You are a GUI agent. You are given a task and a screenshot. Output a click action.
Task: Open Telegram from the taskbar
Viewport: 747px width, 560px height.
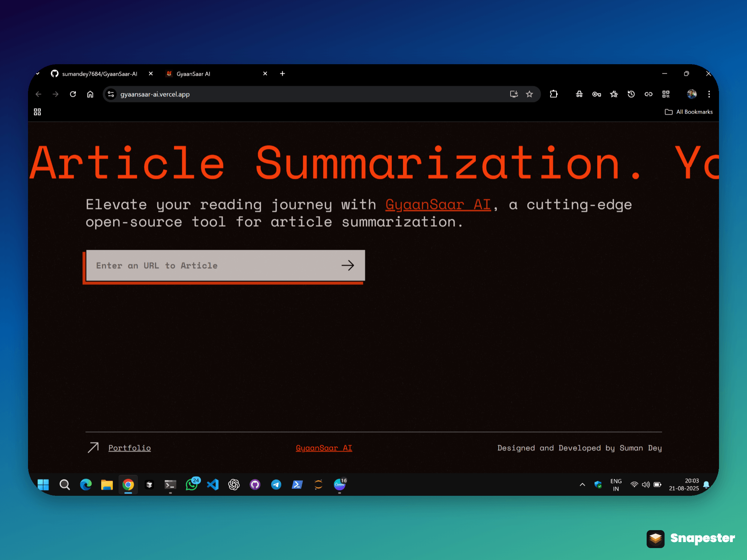276,485
